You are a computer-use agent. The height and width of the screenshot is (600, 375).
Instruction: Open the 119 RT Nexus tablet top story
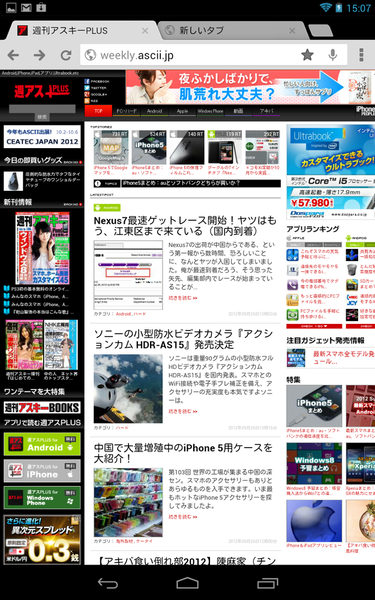tap(225, 147)
